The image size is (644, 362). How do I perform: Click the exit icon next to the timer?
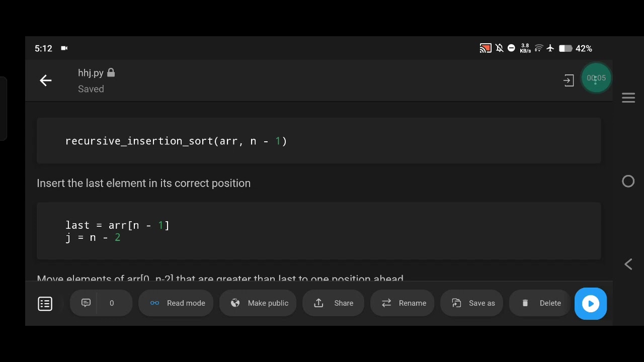(569, 80)
